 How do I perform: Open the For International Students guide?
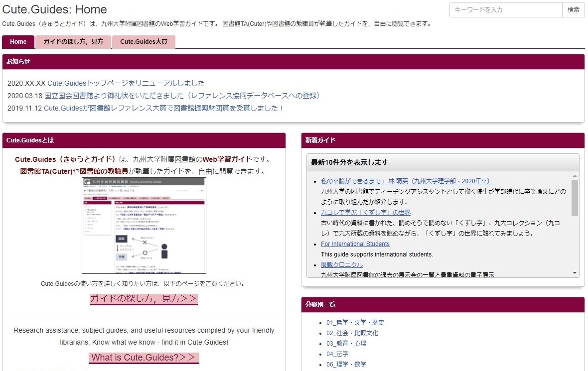pos(355,244)
